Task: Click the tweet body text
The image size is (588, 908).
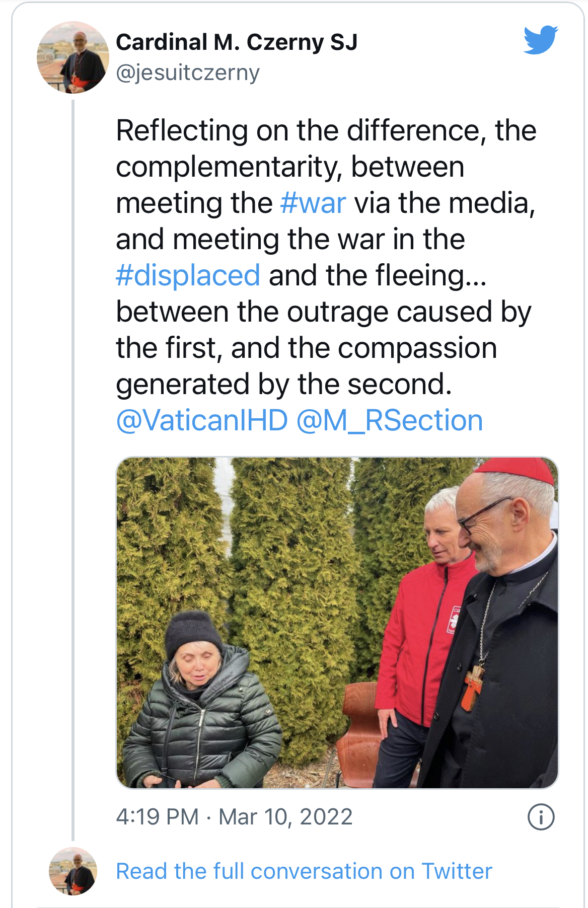Action: [326, 275]
